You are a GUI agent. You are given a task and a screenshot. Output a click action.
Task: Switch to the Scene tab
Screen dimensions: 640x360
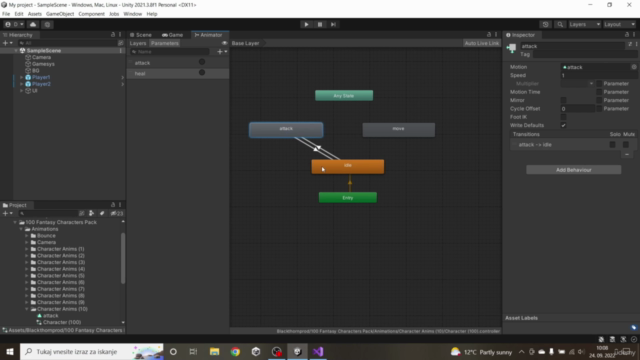click(x=141, y=35)
